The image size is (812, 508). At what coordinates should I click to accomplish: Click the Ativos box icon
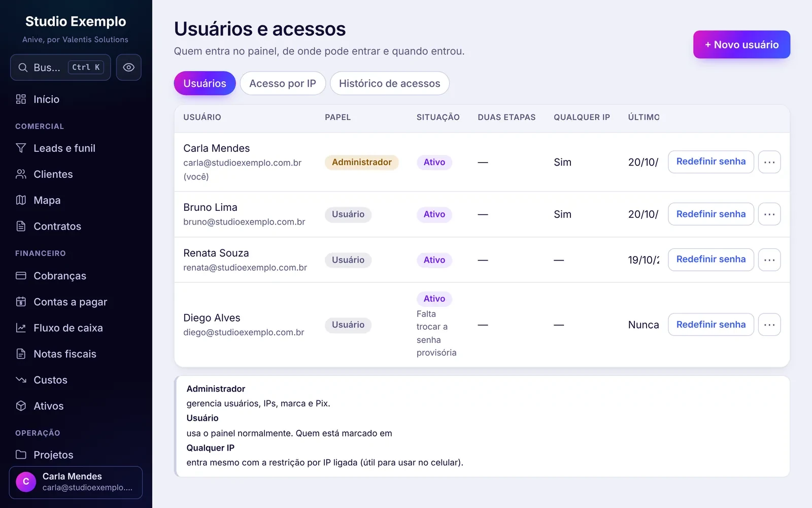pos(21,405)
